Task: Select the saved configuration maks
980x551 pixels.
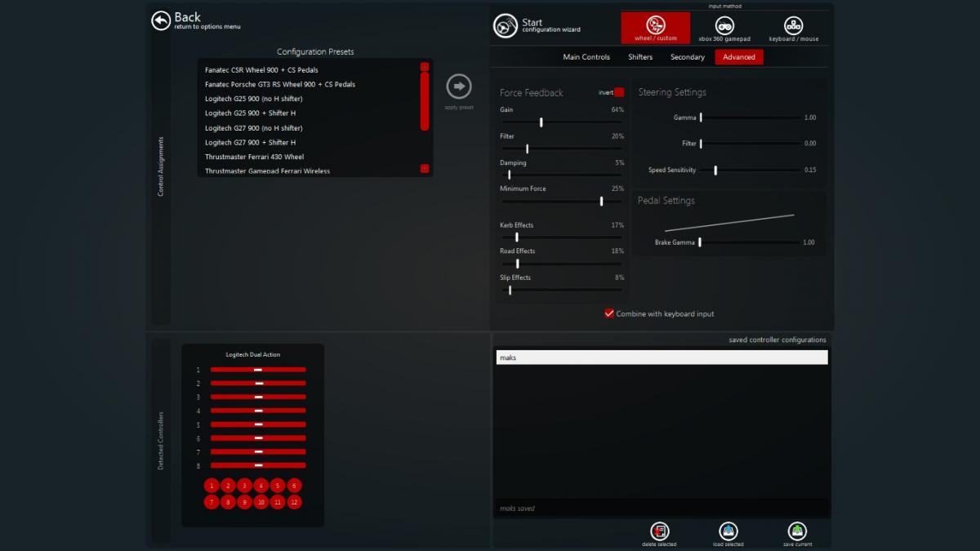Action: point(661,358)
